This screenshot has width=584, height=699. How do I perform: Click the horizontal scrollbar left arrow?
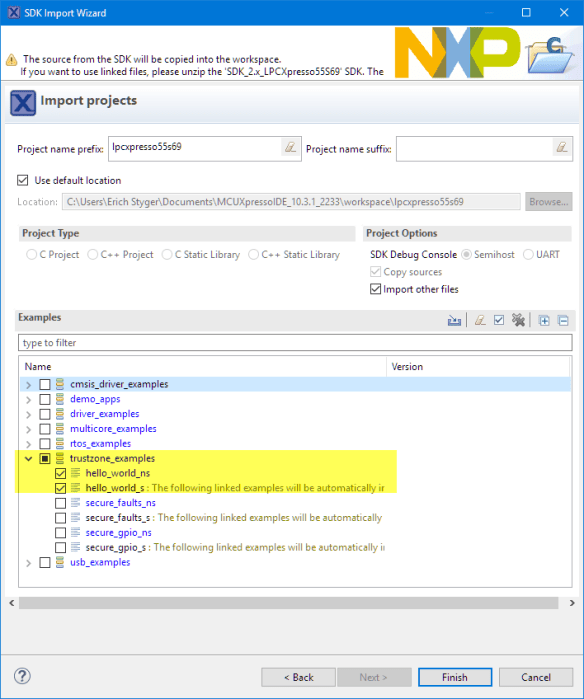coord(12,603)
